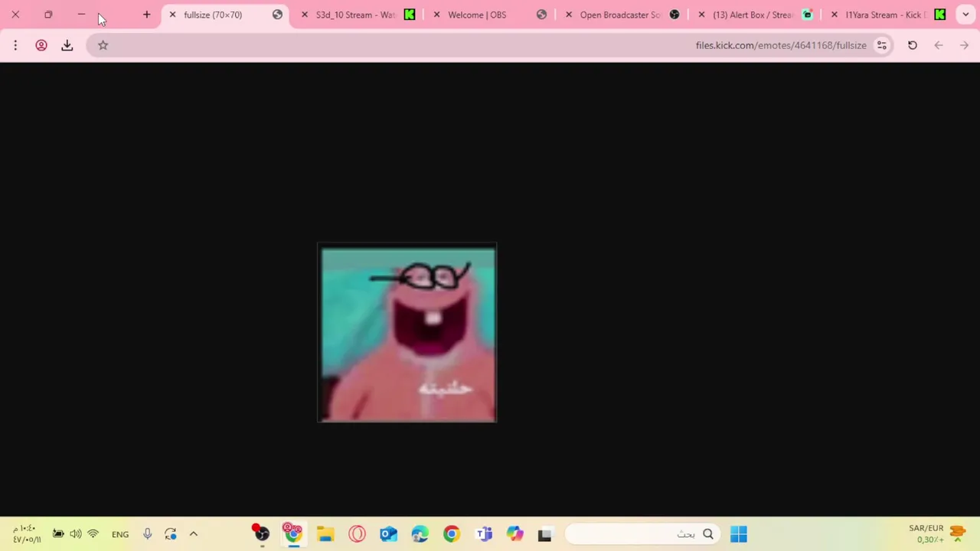Open File Explorer from the taskbar
The height and width of the screenshot is (551, 980).
(x=325, y=534)
